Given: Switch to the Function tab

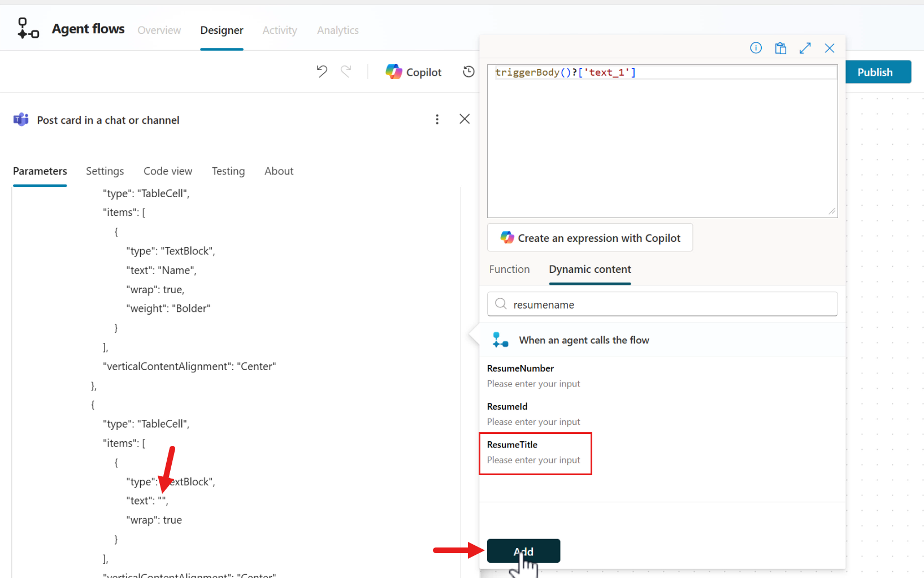Looking at the screenshot, I should 509,270.
